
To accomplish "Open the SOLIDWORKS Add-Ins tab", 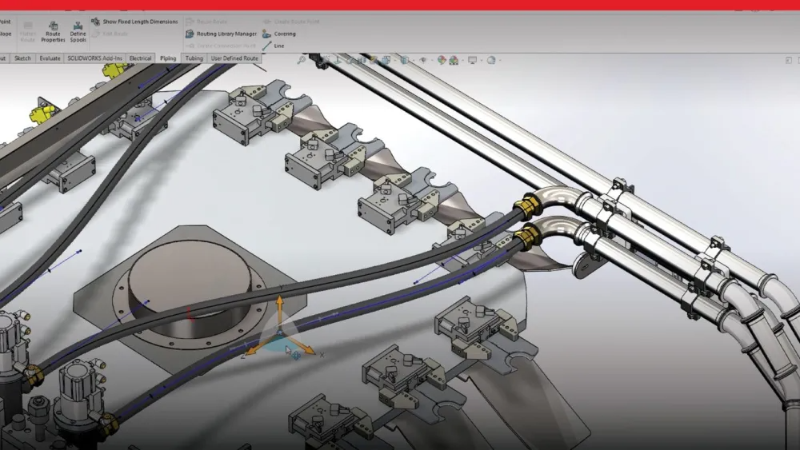I will click(95, 58).
